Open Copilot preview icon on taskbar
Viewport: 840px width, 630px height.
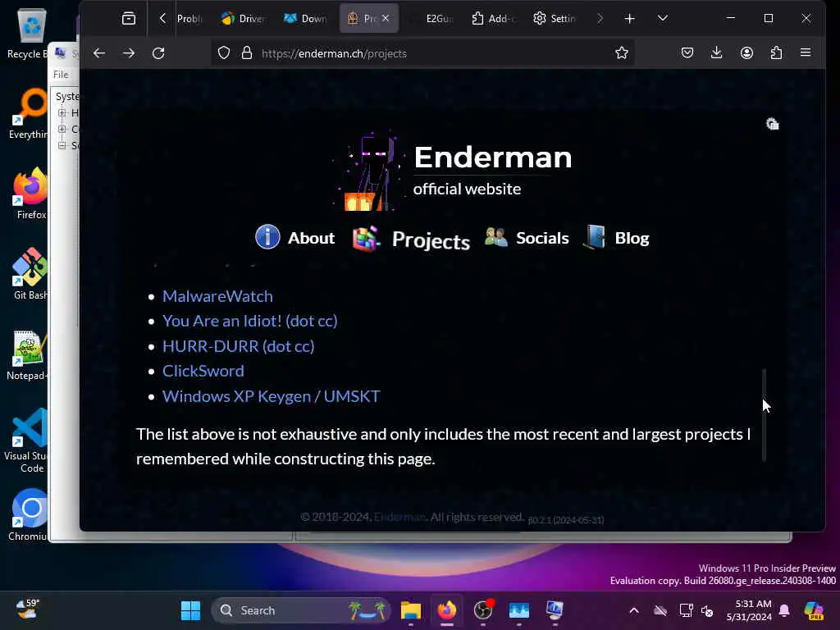[814, 610]
